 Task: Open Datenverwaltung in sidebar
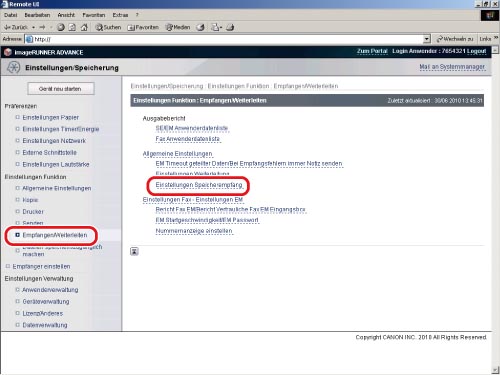pos(45,325)
